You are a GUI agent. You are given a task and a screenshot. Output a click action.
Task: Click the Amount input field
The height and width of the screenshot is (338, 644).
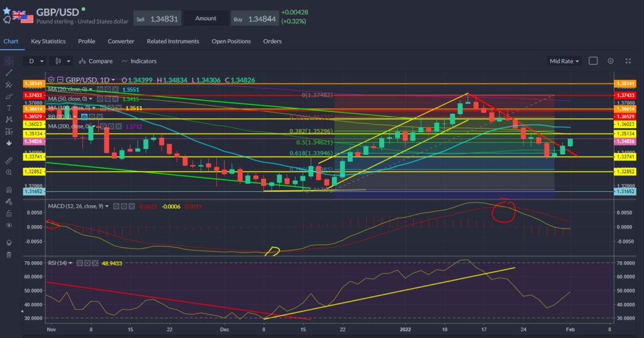pos(206,20)
